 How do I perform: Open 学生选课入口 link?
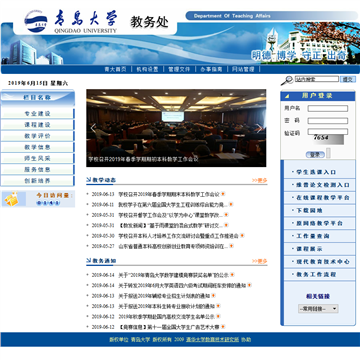pos(316,172)
